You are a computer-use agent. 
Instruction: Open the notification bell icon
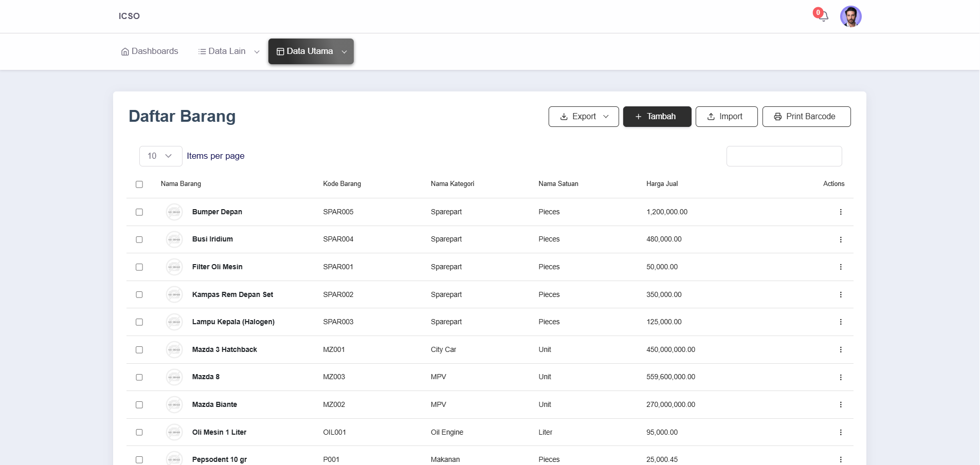point(823,16)
